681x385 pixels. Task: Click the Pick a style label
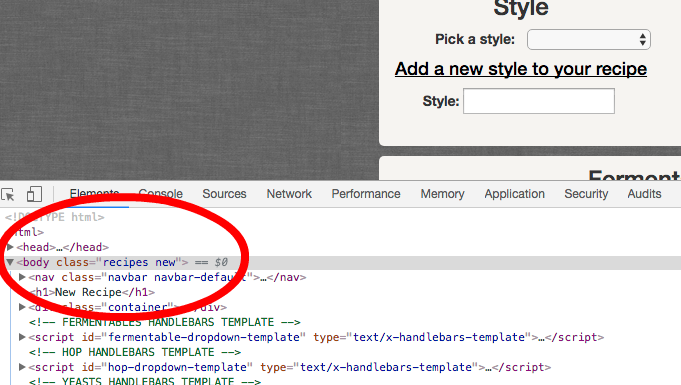pos(475,40)
